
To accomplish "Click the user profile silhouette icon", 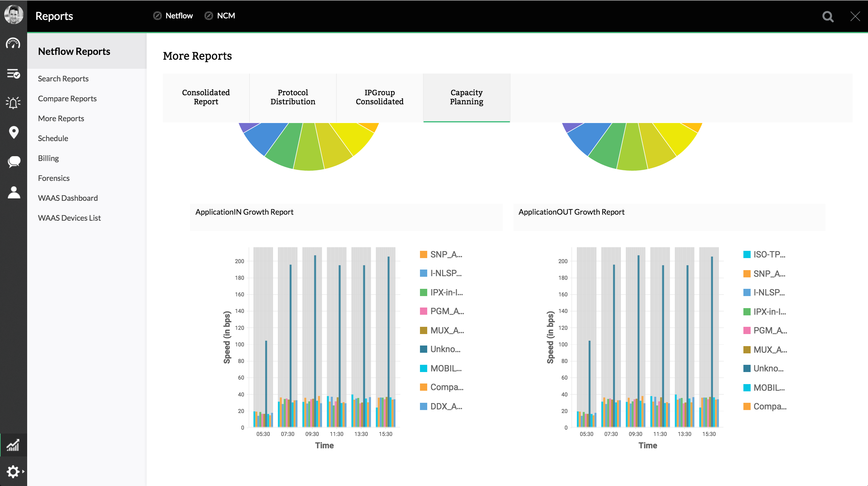I will pos(14,192).
